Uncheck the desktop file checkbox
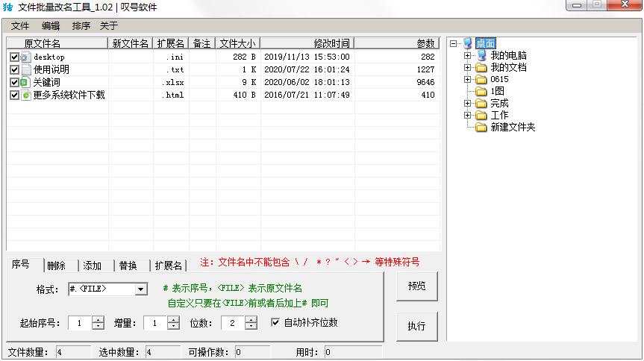644x361 pixels. pyautogui.click(x=14, y=57)
